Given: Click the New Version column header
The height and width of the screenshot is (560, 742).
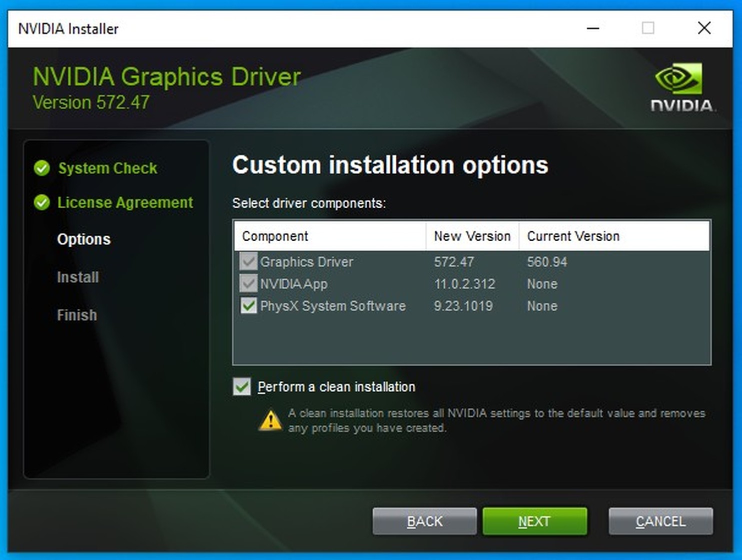Looking at the screenshot, I should 472,236.
